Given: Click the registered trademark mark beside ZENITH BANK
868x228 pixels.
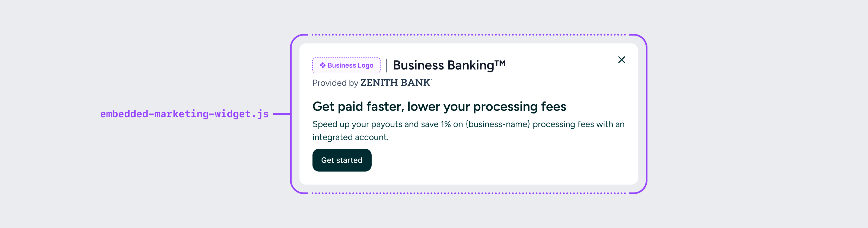Looking at the screenshot, I should (x=431, y=79).
